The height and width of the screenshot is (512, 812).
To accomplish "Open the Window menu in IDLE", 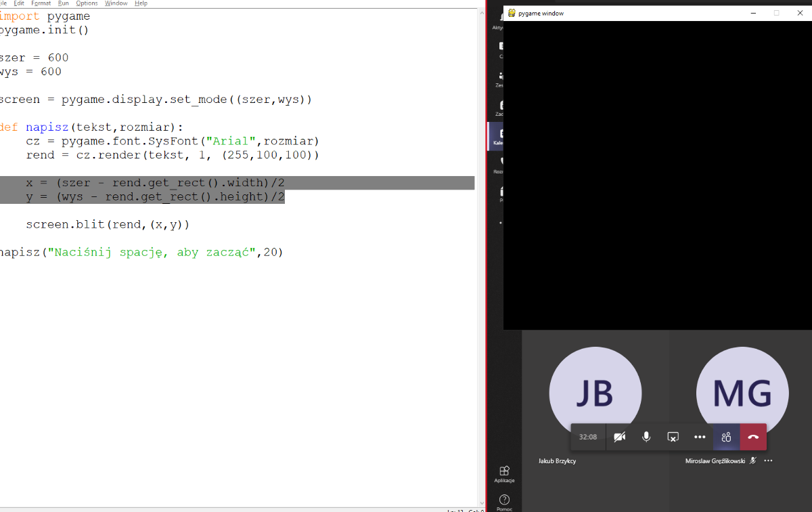I will (x=116, y=3).
